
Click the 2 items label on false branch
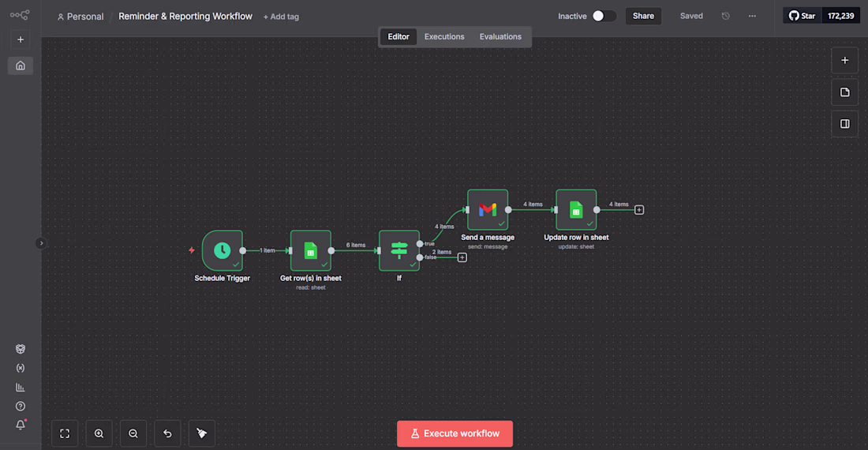(442, 252)
